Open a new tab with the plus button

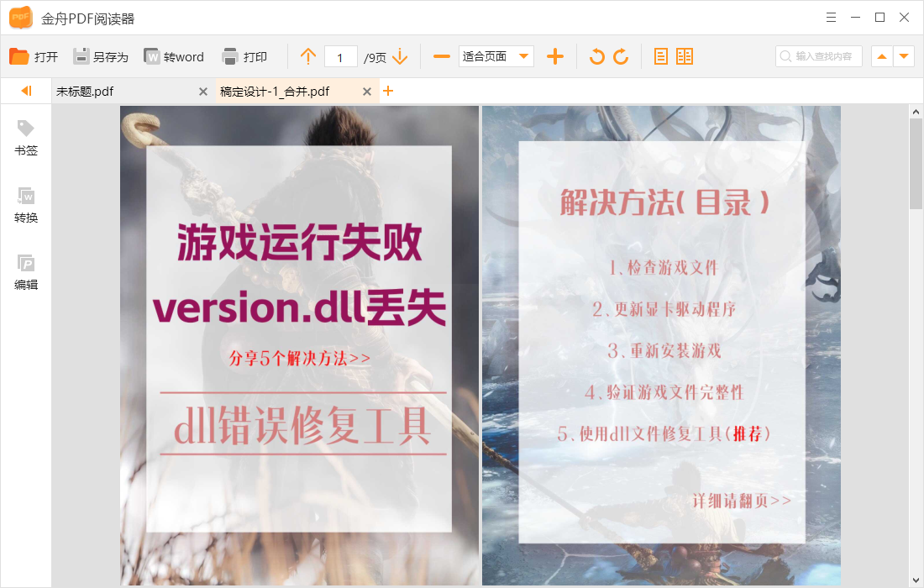[x=388, y=91]
